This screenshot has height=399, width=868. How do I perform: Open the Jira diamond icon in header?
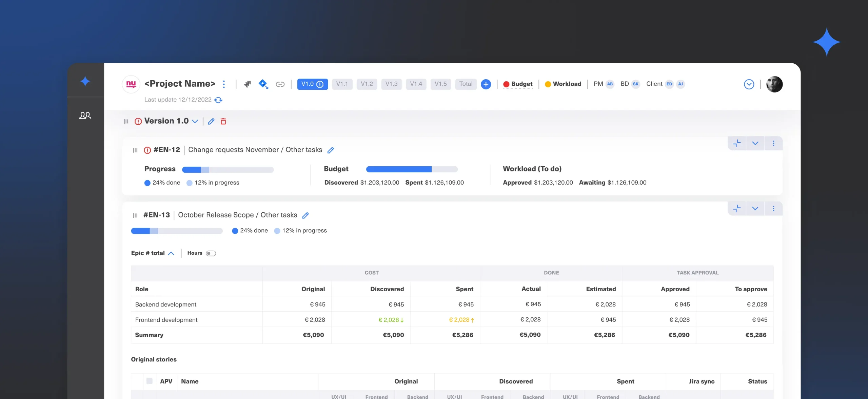click(x=263, y=84)
